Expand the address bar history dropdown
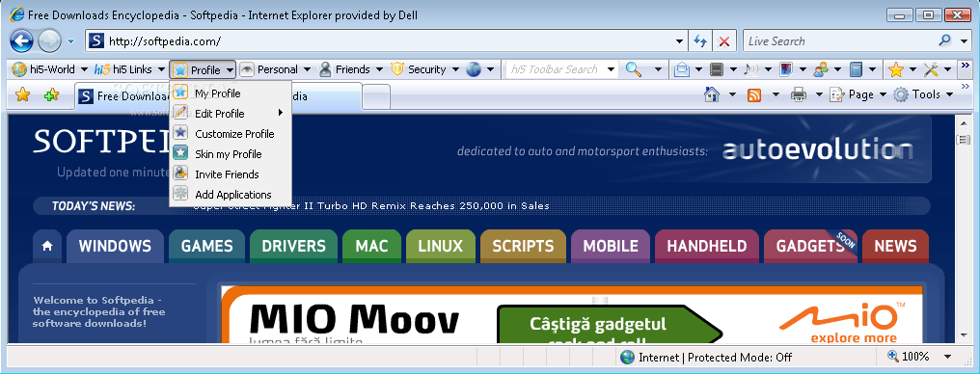Image resolution: width=980 pixels, height=374 pixels. click(679, 41)
